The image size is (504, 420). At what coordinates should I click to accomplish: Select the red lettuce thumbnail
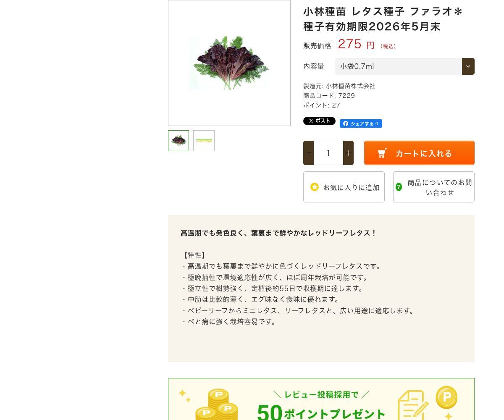[x=178, y=141]
